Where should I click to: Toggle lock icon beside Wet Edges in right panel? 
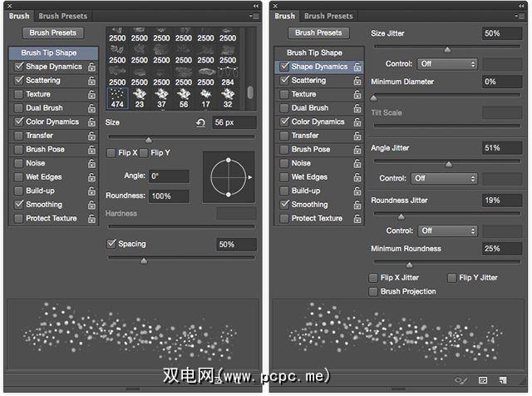tap(357, 177)
